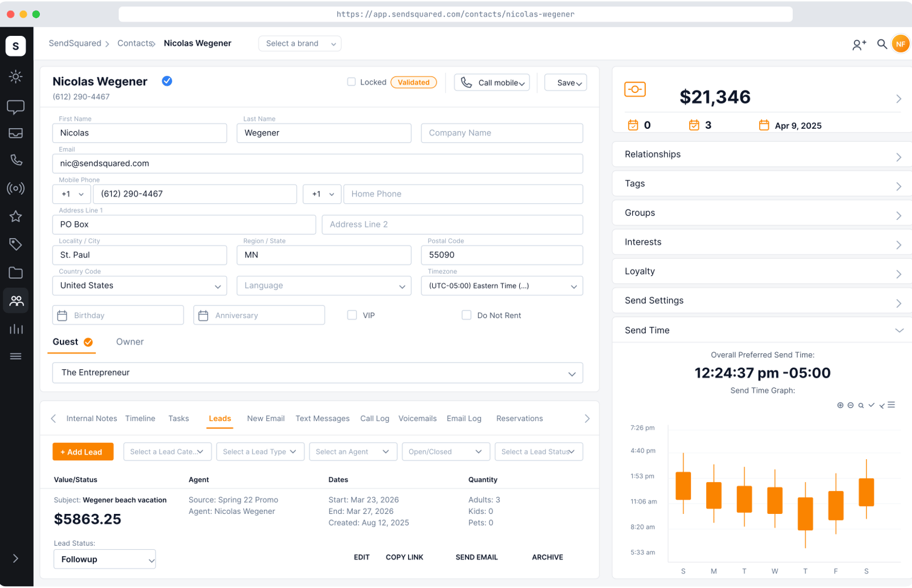Click the Birthday calendar icon
912x588 pixels.
pos(63,316)
